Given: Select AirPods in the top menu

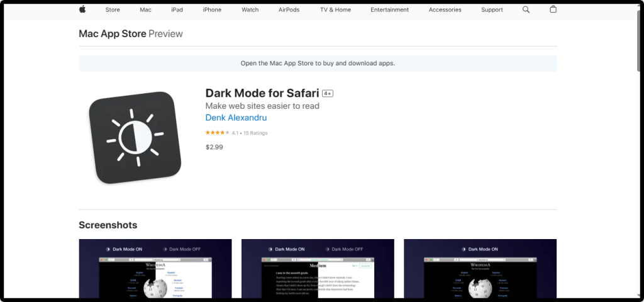Looking at the screenshot, I should (x=289, y=10).
